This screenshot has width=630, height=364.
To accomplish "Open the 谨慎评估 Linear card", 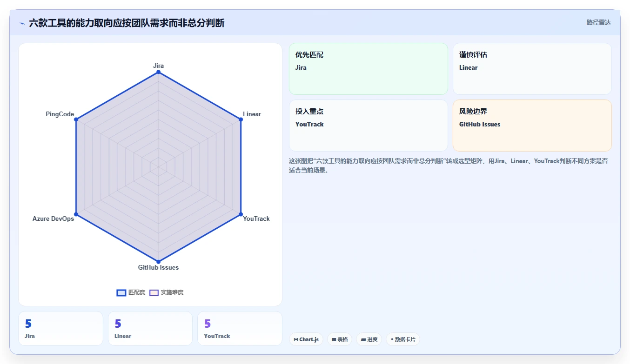I will (x=532, y=69).
